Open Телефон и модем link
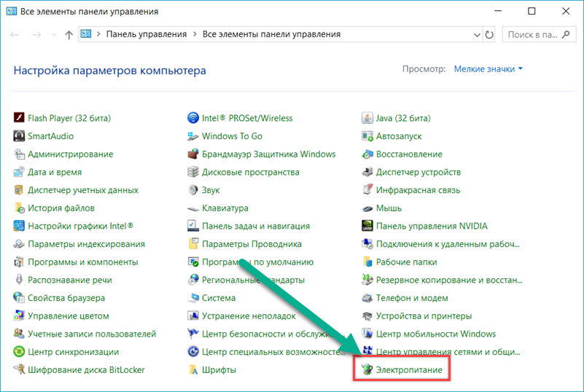Image resolution: width=584 pixels, height=392 pixels. (x=412, y=298)
